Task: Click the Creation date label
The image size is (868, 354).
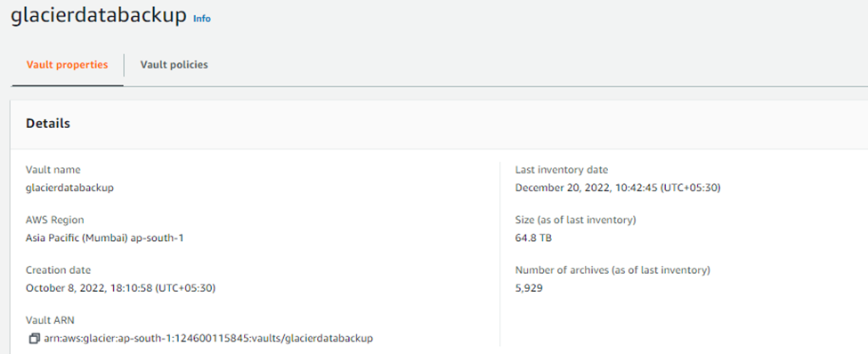Action: [x=58, y=270]
